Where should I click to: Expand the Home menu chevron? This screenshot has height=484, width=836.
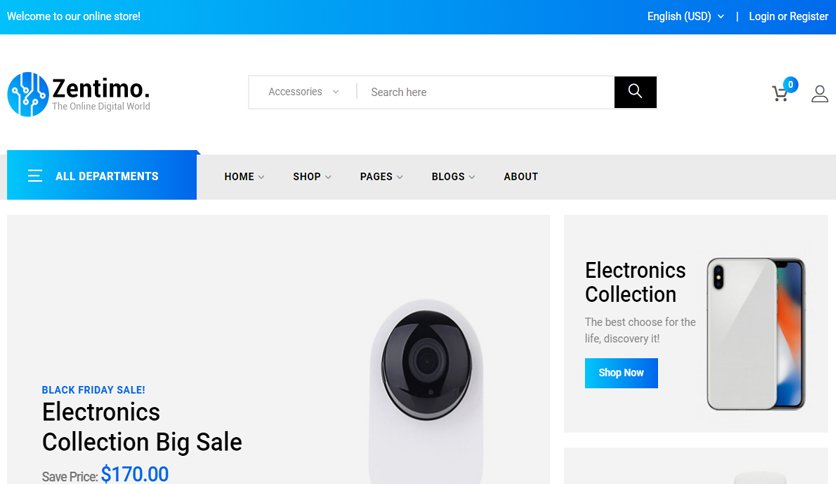click(x=261, y=177)
